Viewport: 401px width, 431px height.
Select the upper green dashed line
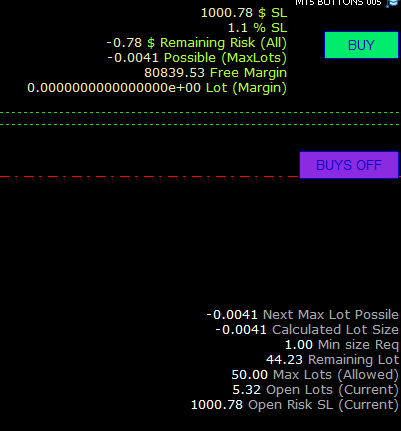coord(200,113)
